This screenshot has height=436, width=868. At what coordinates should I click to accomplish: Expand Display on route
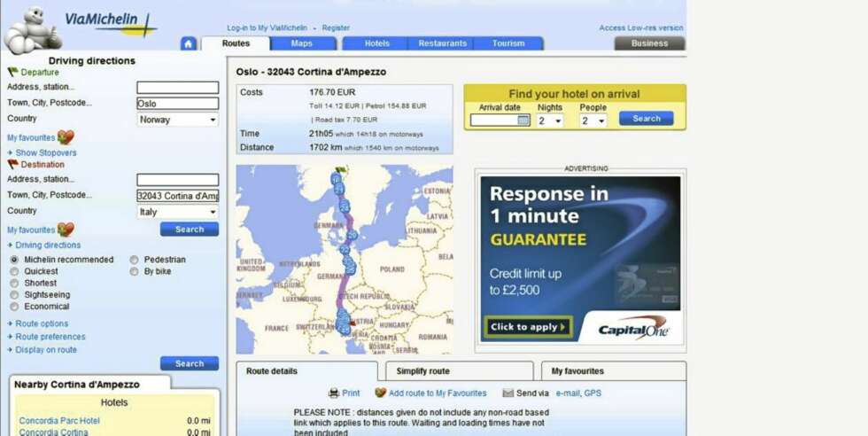pos(46,349)
